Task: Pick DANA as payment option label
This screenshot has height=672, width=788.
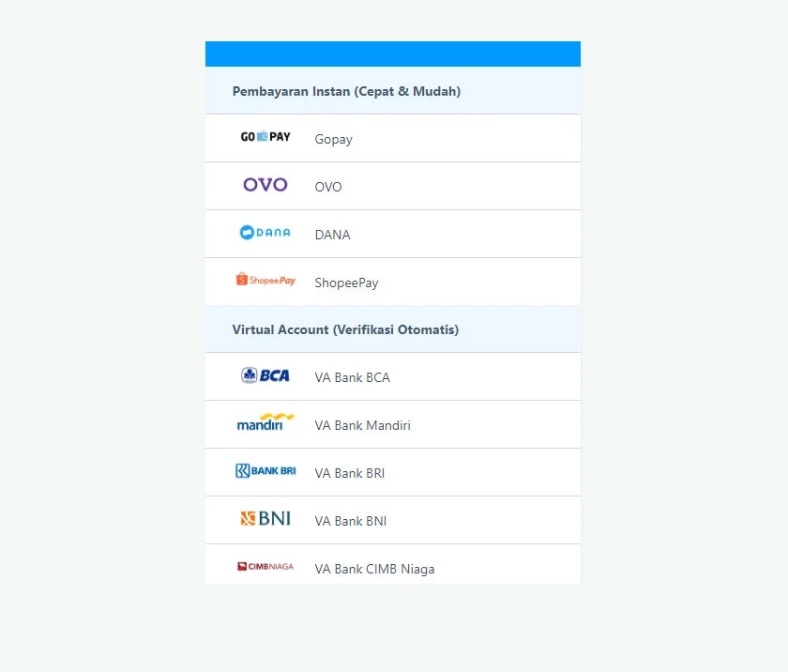Action: (x=332, y=236)
